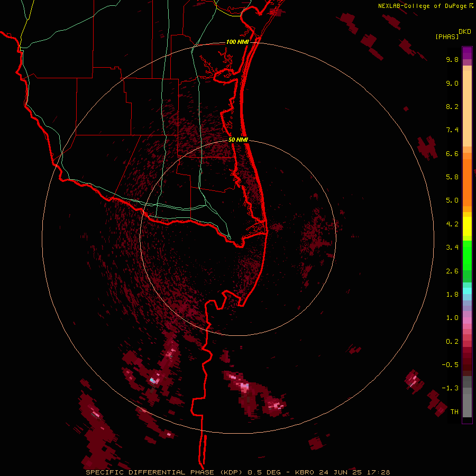Click the 3.4 scale value
This screenshot has height=476, width=476.
point(452,248)
